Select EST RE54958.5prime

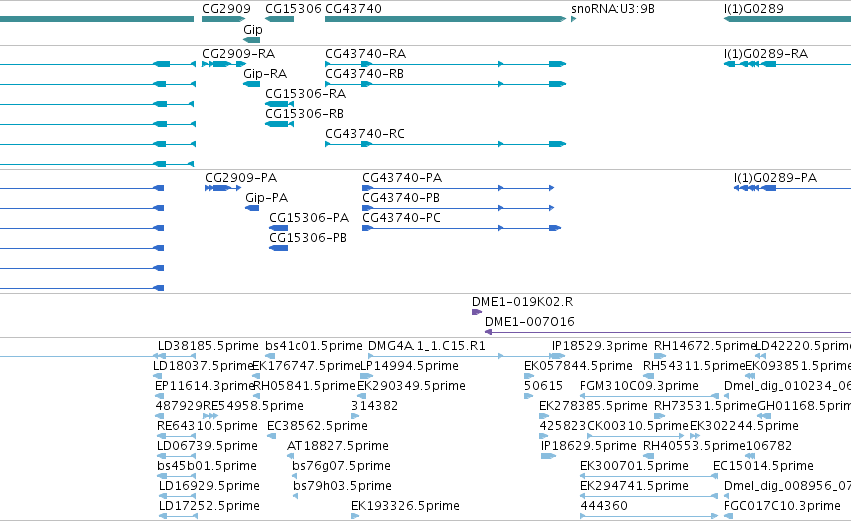253,406
